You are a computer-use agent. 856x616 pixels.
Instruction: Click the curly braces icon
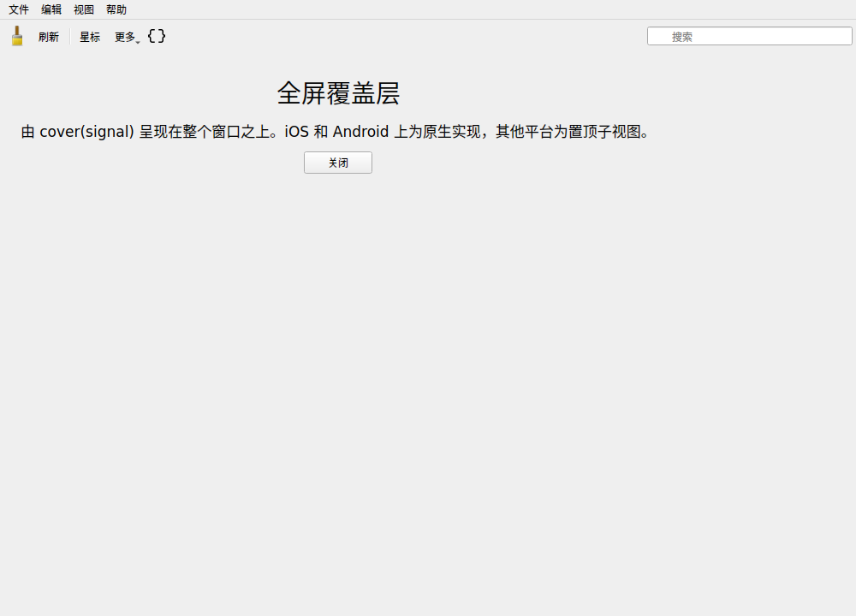(157, 36)
